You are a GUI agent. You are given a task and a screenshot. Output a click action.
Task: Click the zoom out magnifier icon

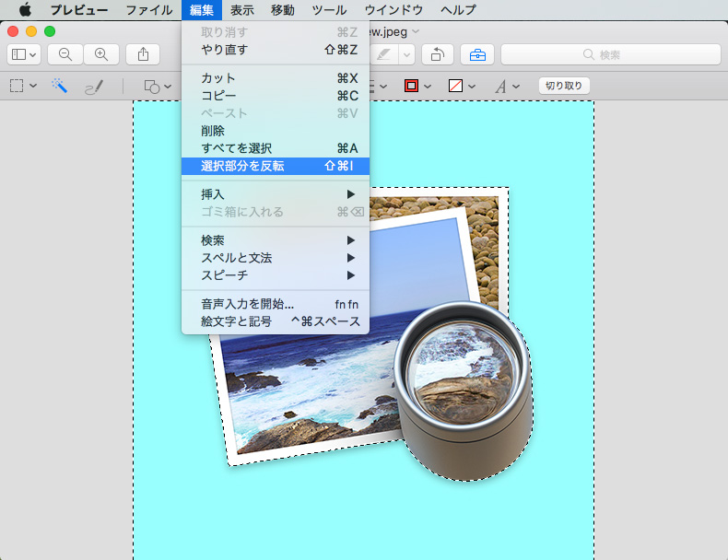(65, 54)
